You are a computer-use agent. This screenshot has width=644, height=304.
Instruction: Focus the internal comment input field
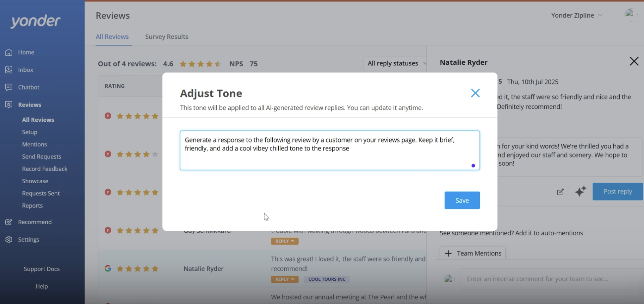551,279
